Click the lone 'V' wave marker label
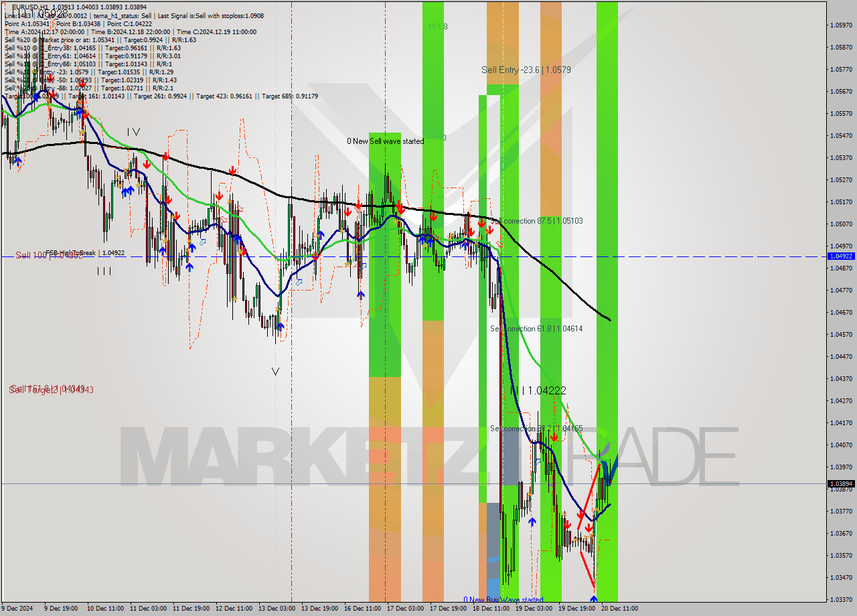The height and width of the screenshot is (616, 857). [275, 370]
